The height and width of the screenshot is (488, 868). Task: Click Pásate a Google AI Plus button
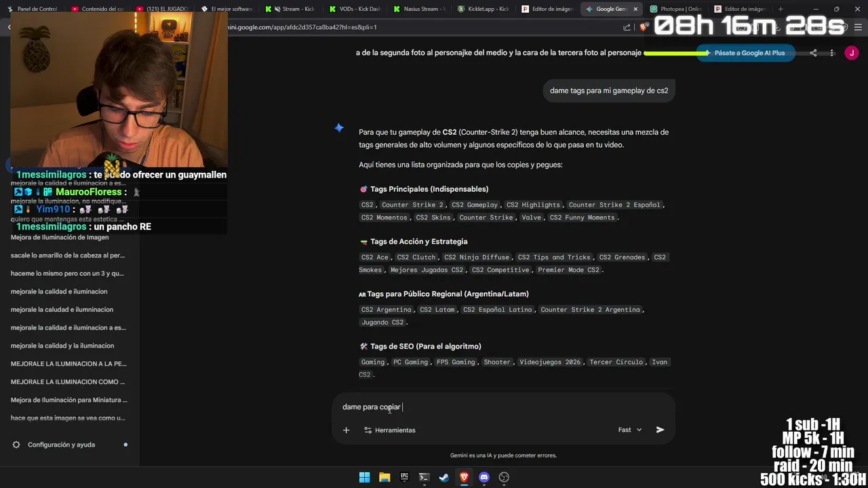point(745,53)
